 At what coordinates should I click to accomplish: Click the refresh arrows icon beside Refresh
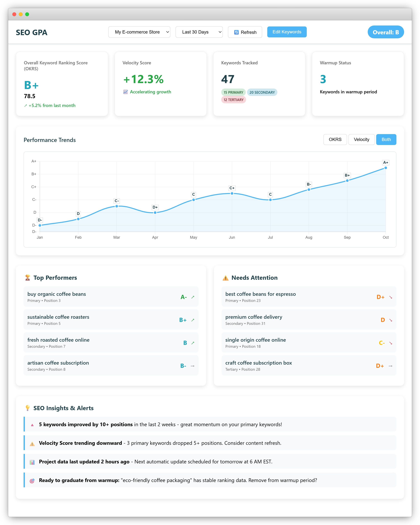click(x=236, y=32)
